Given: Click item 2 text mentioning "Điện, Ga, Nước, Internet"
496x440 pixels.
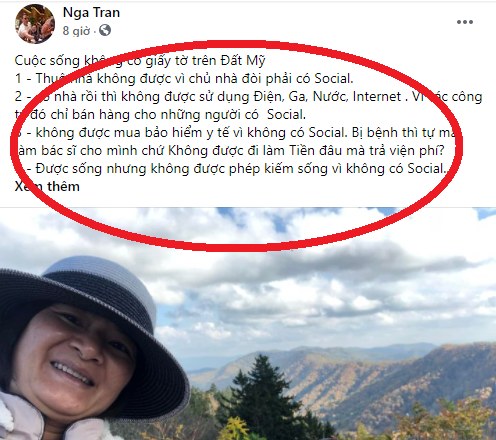Looking at the screenshot, I should tap(248, 97).
